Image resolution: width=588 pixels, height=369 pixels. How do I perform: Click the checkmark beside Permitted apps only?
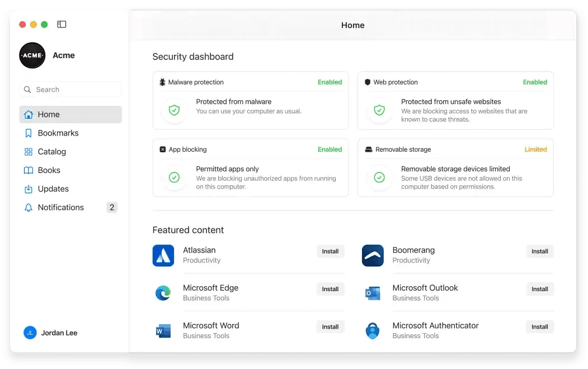point(174,177)
